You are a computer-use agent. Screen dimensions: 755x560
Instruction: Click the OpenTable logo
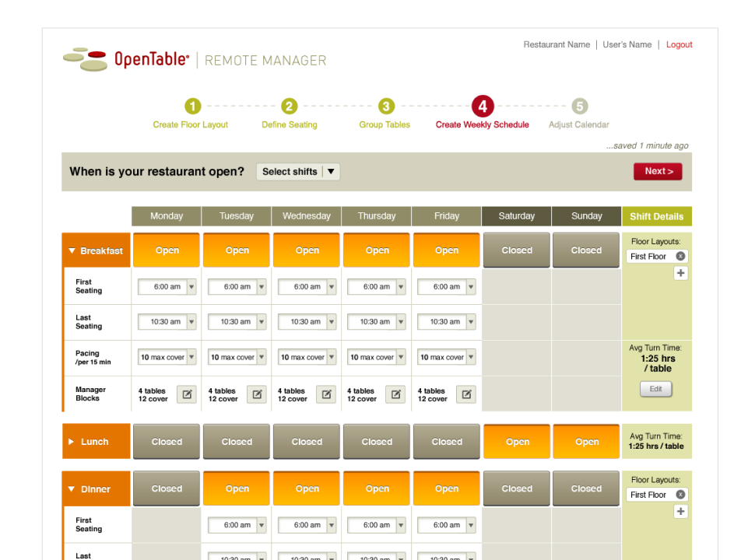click(x=126, y=60)
